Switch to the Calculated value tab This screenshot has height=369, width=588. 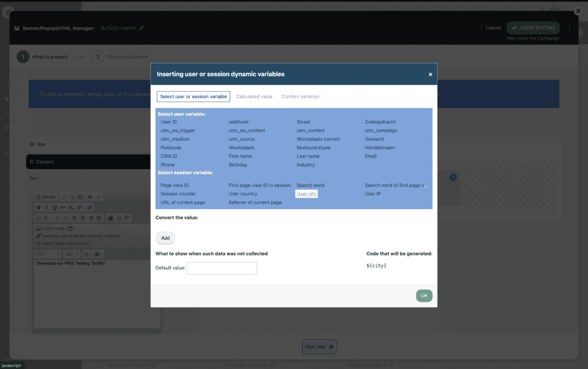(254, 97)
